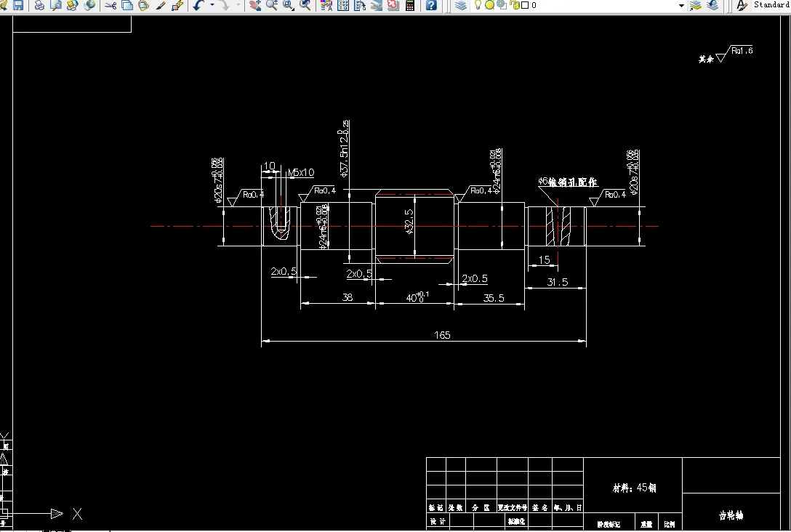Select the 35.5 dimension text

tap(494, 298)
